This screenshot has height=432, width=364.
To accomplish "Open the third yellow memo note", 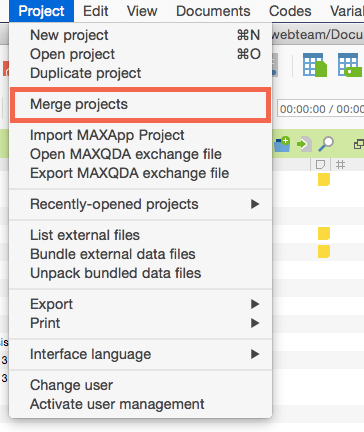I will pos(324,252).
